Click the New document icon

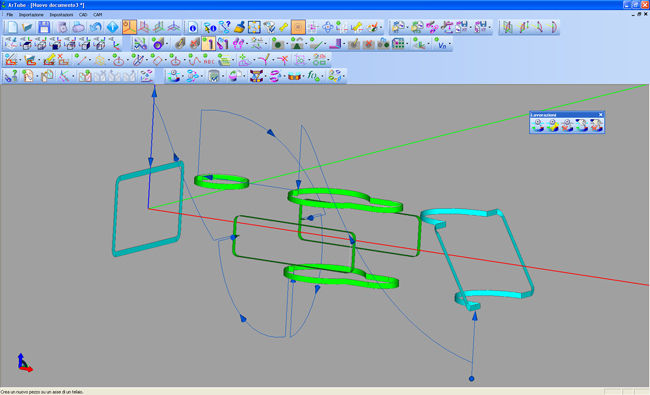click(x=12, y=27)
